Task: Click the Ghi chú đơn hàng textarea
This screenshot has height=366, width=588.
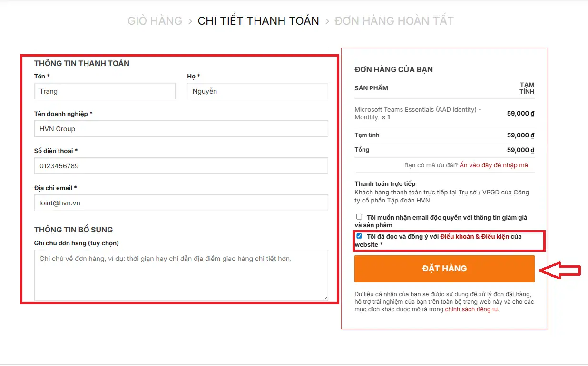Action: point(181,275)
